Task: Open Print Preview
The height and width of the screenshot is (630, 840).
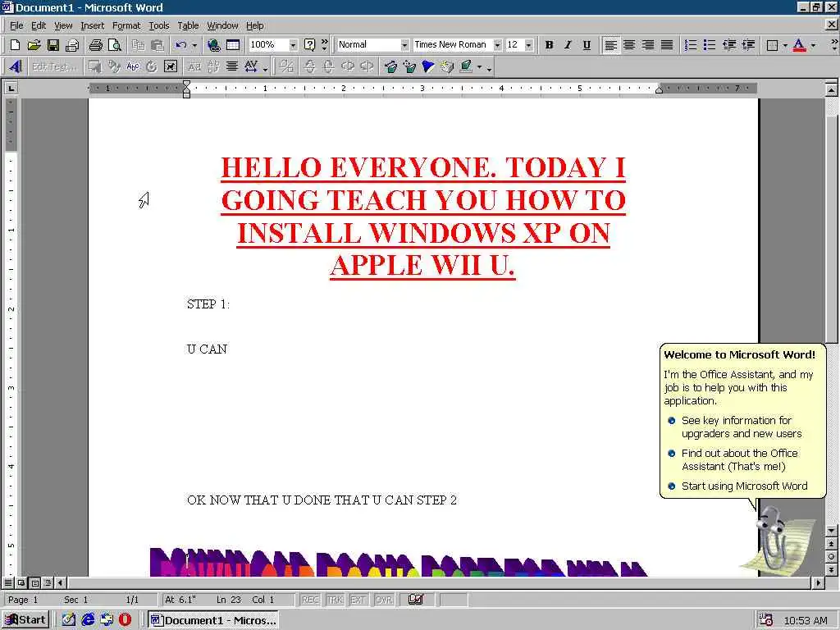Action: pyautogui.click(x=114, y=45)
